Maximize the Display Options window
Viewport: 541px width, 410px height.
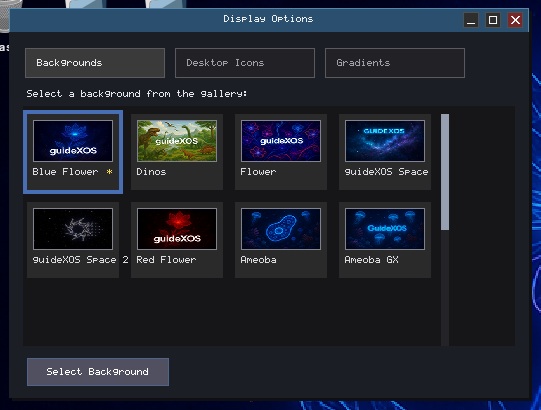click(493, 20)
